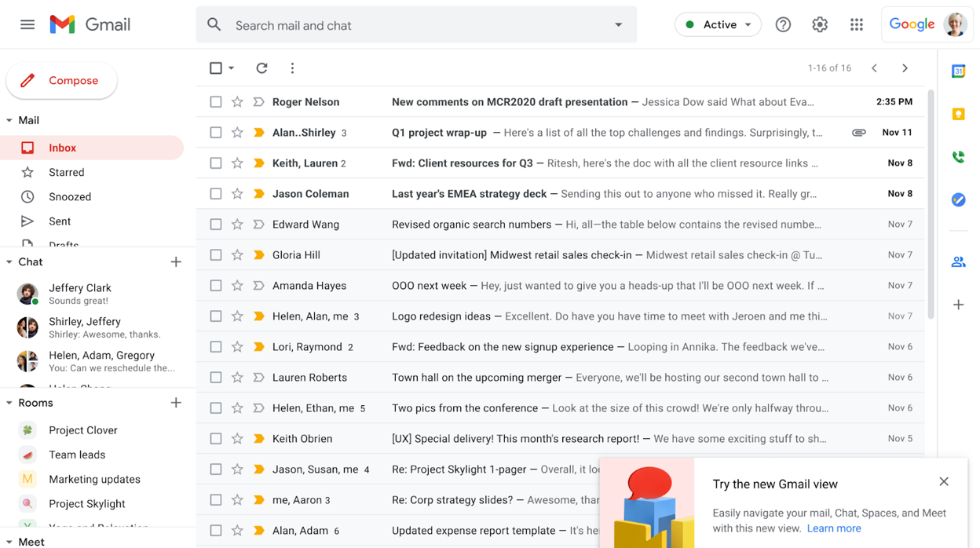Open Google Tasks side panel icon
Screen dimensions: 980x548
click(x=958, y=200)
